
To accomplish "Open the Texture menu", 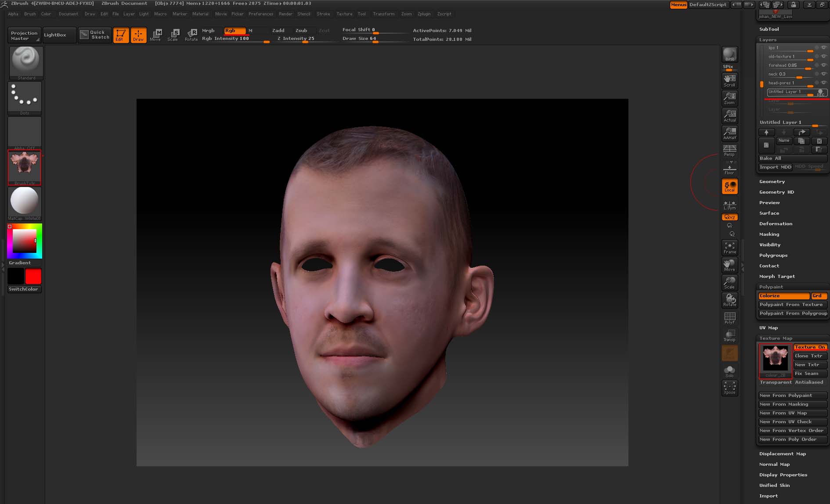I will point(344,14).
